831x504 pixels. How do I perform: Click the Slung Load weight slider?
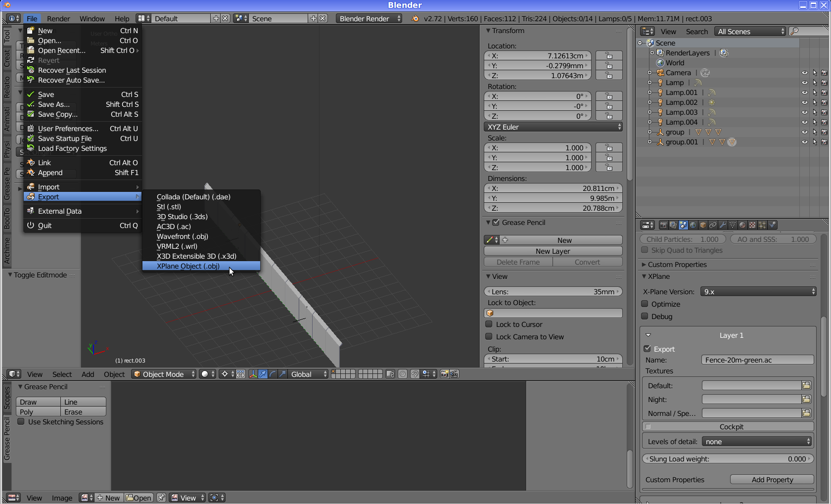(x=728, y=459)
